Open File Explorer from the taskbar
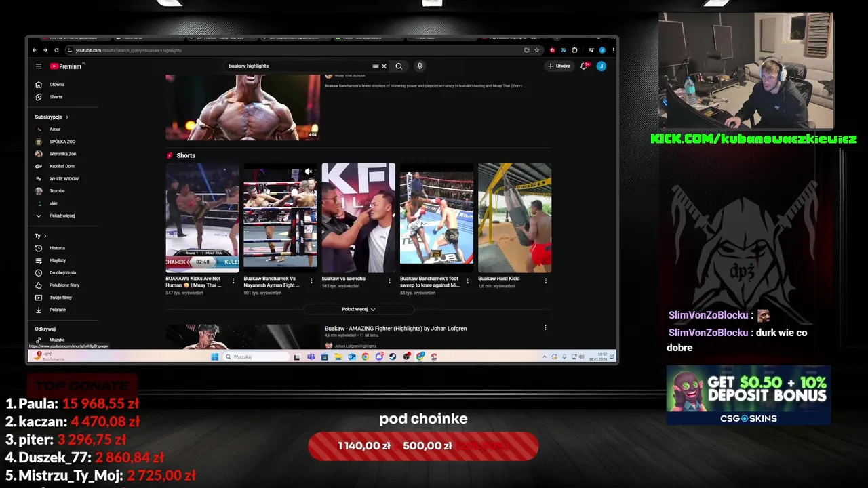The width and height of the screenshot is (868, 488). 338,357
